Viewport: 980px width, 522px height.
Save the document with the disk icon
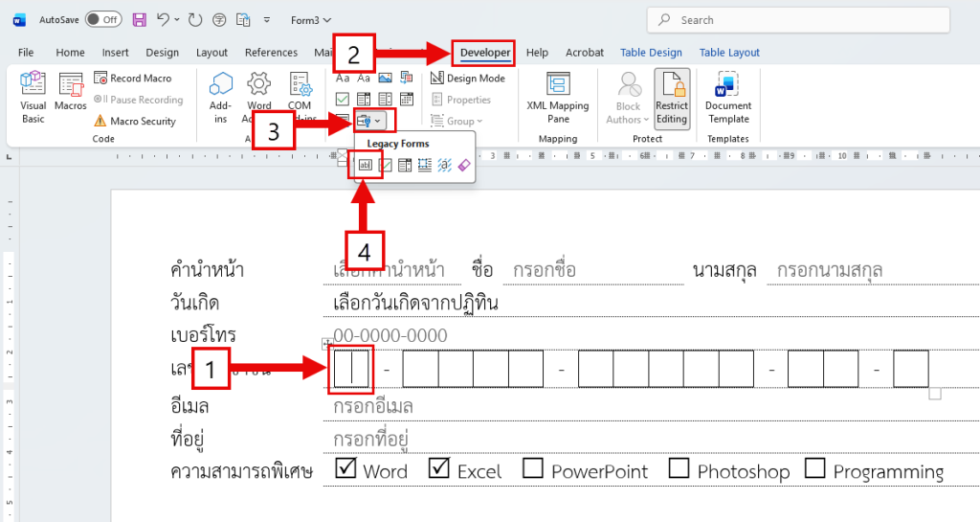coord(140,20)
